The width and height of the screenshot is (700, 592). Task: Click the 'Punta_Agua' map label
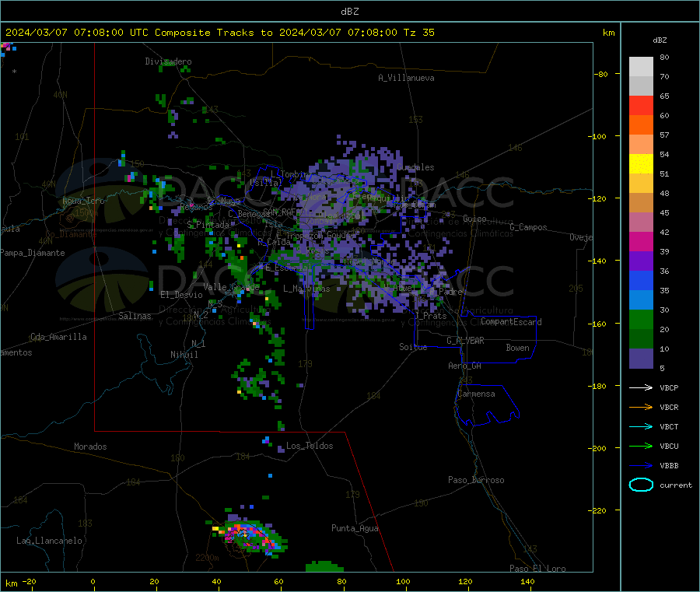click(355, 528)
